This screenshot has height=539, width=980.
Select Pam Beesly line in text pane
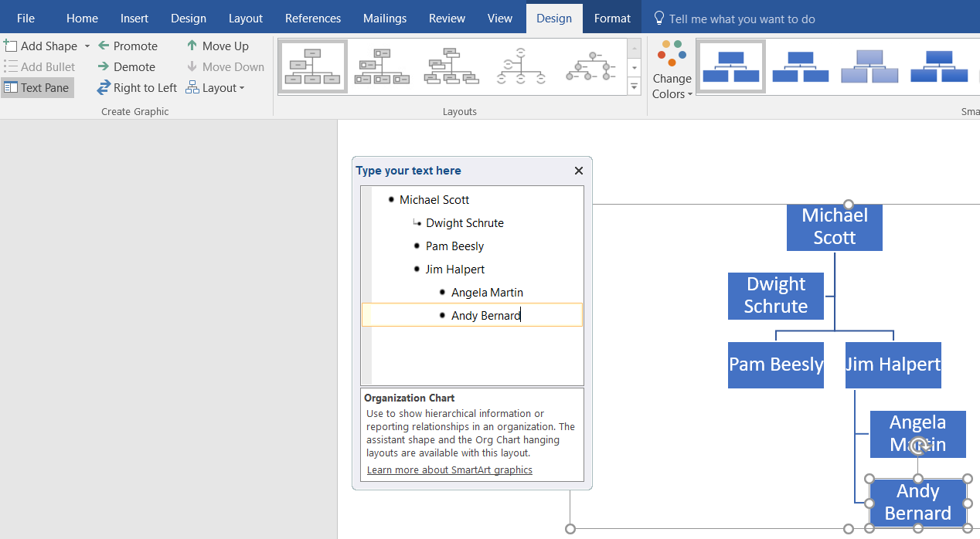click(472, 246)
